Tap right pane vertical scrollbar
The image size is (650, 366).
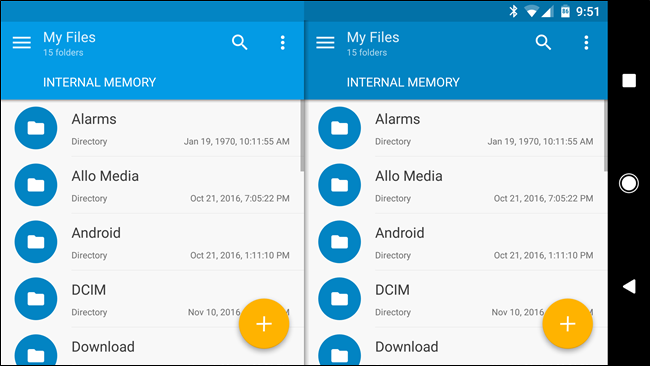pos(606,136)
